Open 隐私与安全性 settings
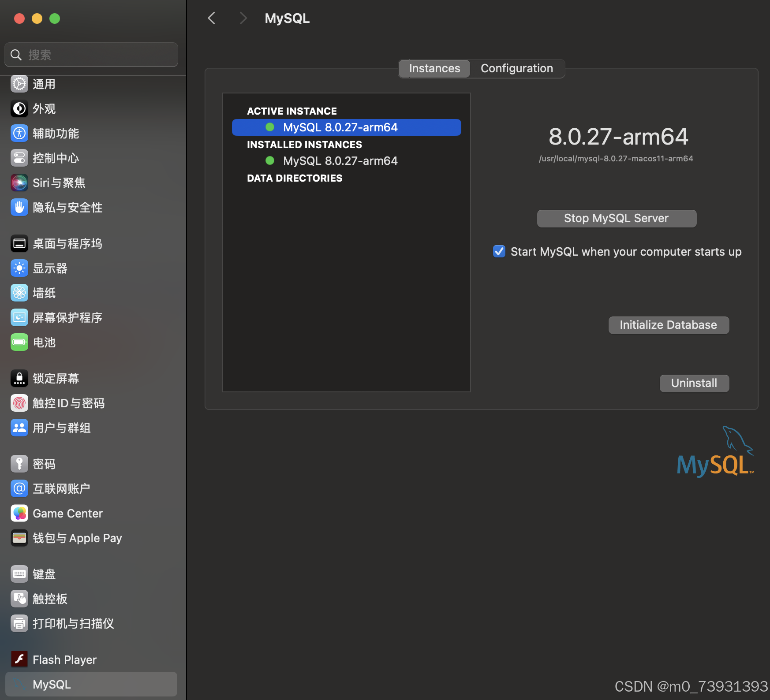 [x=67, y=207]
